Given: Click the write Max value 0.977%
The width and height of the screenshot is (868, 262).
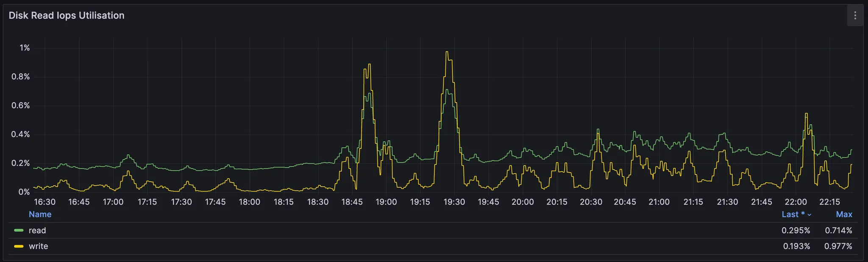Looking at the screenshot, I should (x=838, y=246).
